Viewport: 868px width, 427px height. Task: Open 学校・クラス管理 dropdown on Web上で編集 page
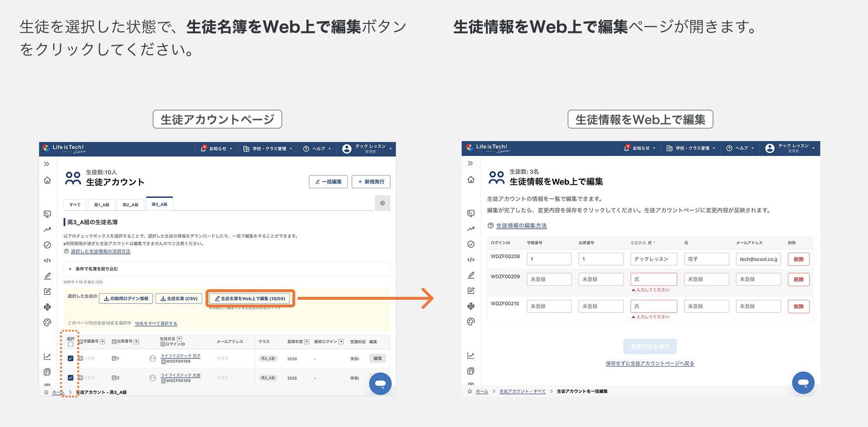click(x=691, y=148)
